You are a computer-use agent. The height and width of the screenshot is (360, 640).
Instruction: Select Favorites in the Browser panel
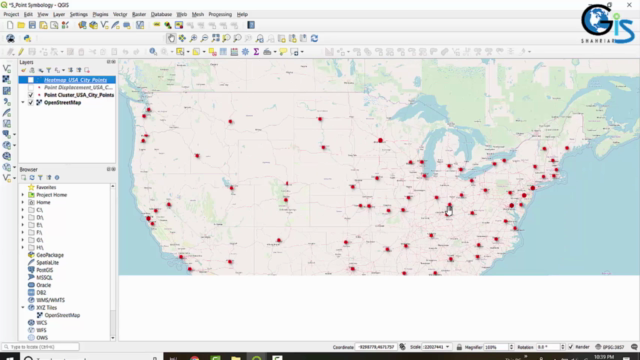tap(46, 187)
